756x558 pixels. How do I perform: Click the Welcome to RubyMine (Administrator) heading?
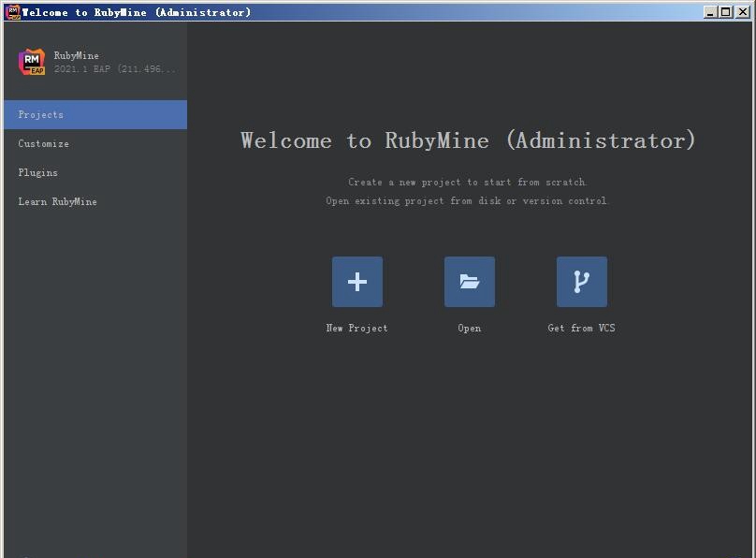tap(468, 140)
